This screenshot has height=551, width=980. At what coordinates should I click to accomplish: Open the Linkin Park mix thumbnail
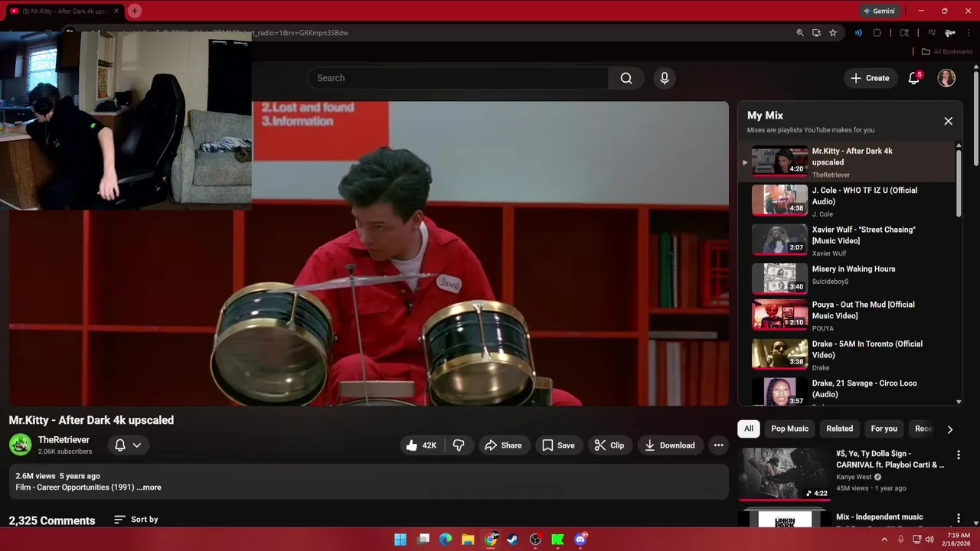783,519
